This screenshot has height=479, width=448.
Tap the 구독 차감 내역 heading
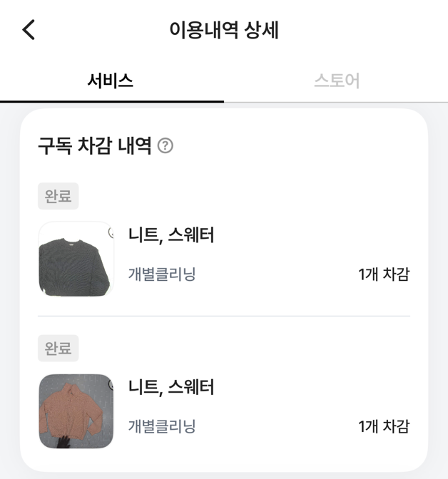click(94, 146)
